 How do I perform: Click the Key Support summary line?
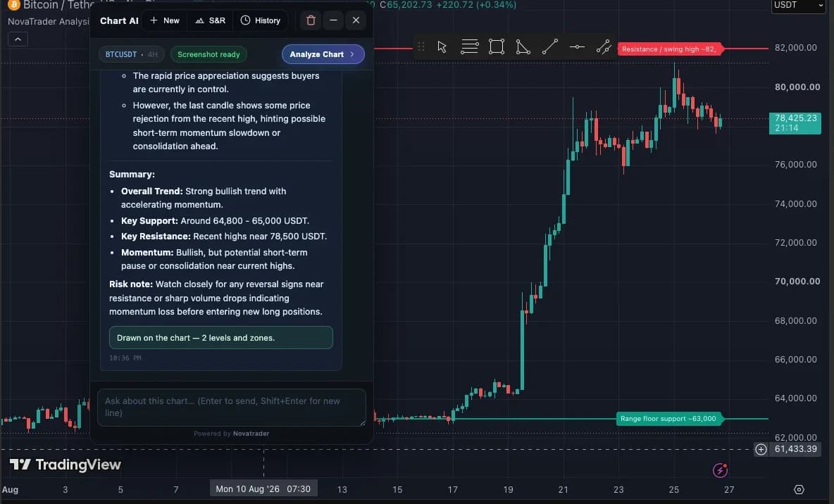(215, 220)
